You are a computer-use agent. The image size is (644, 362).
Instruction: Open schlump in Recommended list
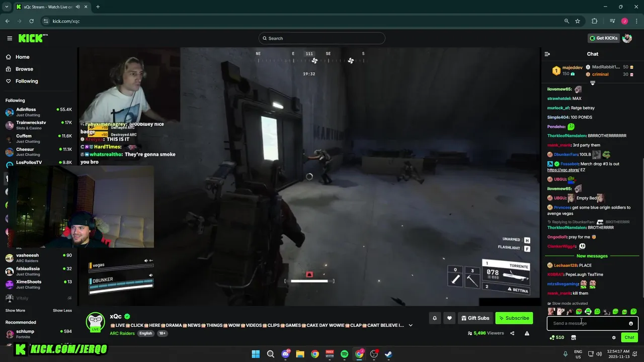coord(39,334)
